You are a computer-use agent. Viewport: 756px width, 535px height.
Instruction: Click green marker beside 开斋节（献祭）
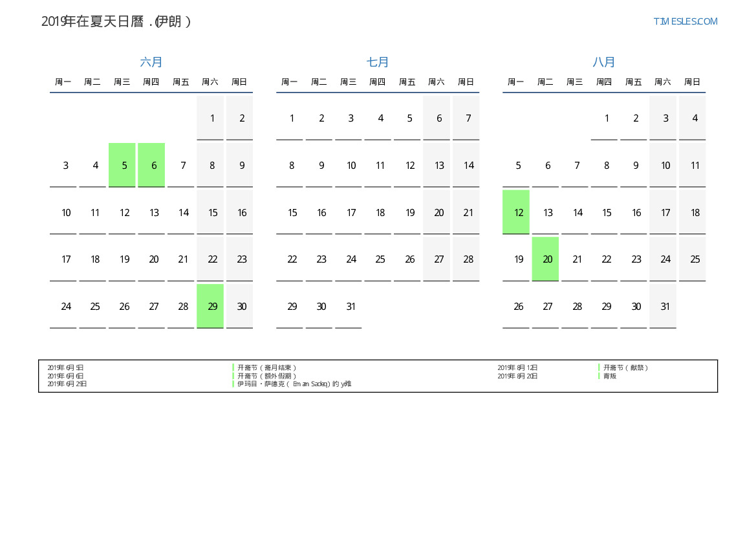[599, 367]
